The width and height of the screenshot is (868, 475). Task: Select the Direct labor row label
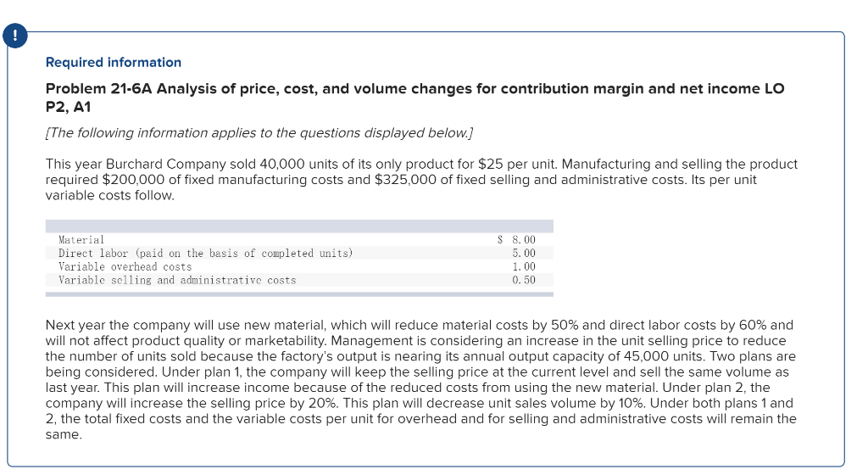(x=205, y=254)
